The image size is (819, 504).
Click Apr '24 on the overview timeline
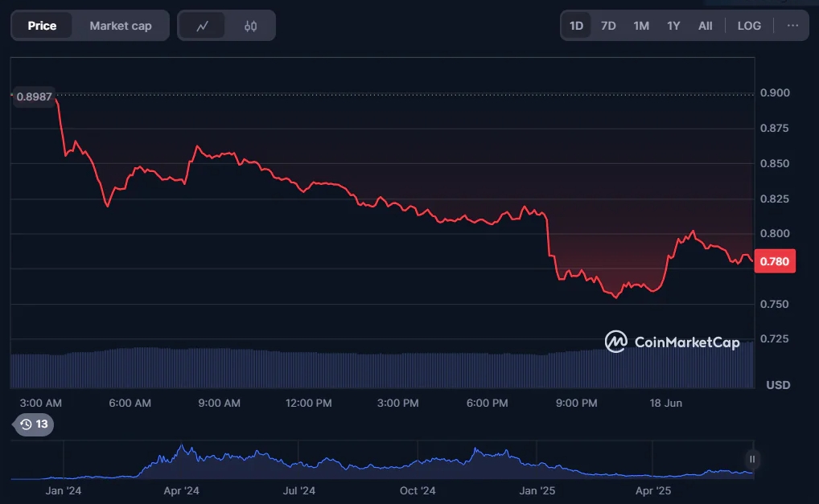pyautogui.click(x=181, y=490)
